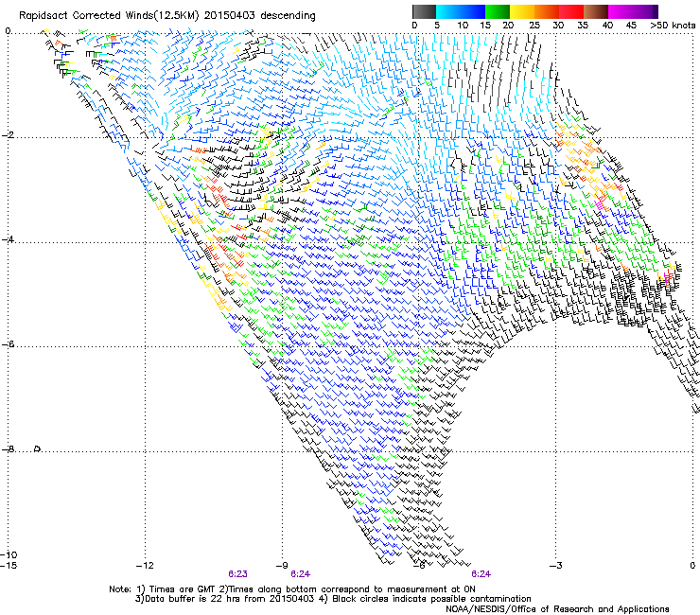Click the chart title 'Rapidsact Corrected Winds(12.5KM)'
This screenshot has height=615, width=700.
pos(109,16)
